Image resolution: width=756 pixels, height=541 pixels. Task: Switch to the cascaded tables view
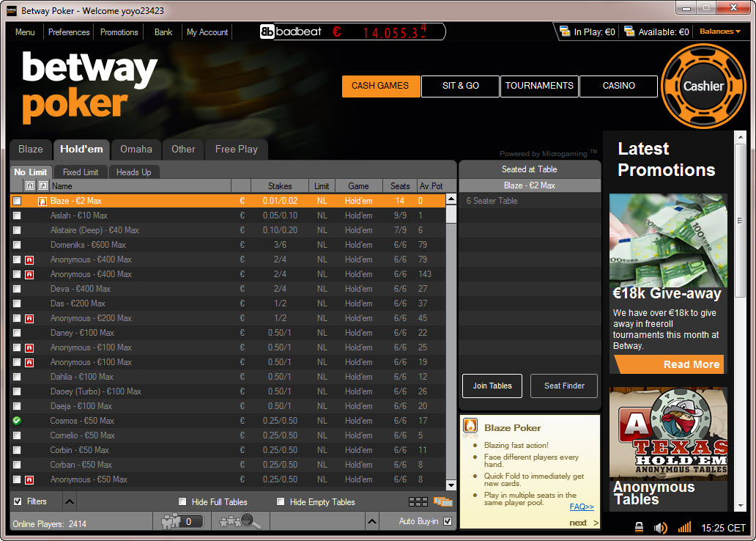coord(443,502)
